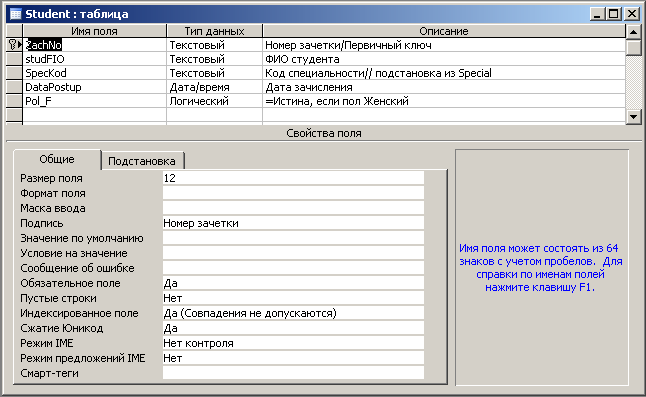Click the 'Описание' column header
This screenshot has height=397, width=646.
pos(444,31)
